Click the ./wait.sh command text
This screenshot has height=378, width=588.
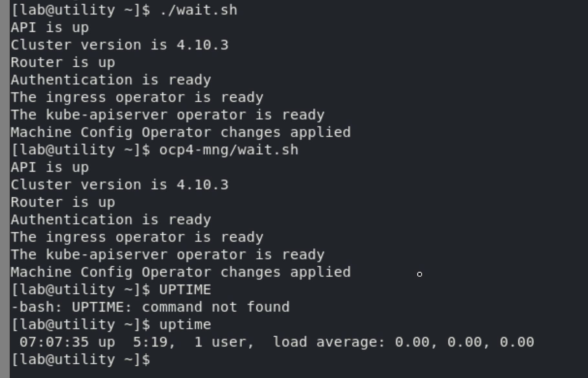(199, 10)
